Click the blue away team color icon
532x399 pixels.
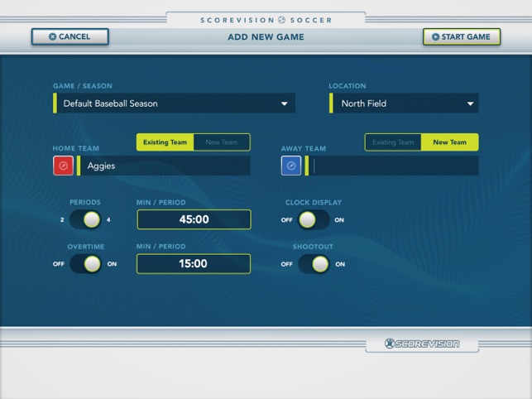(291, 166)
